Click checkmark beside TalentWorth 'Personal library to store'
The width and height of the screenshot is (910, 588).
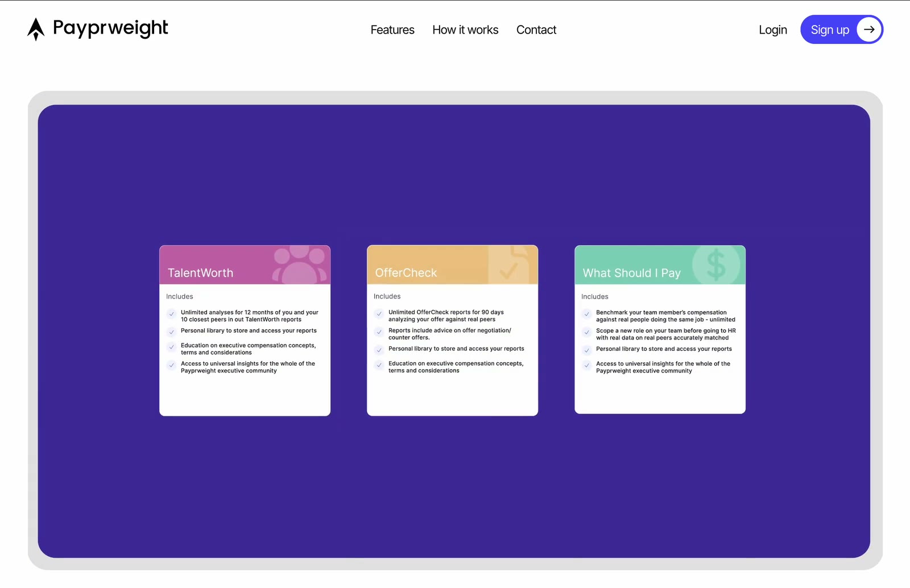point(171,332)
